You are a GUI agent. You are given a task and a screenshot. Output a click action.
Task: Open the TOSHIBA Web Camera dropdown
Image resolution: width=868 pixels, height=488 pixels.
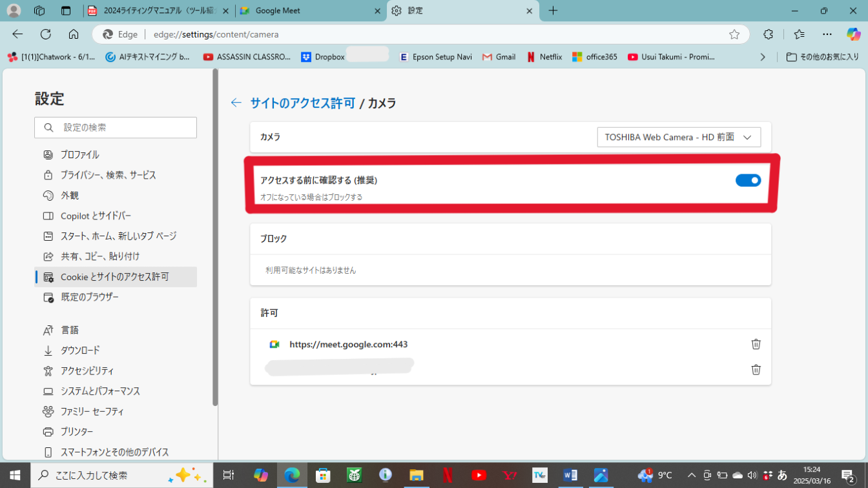(x=678, y=137)
